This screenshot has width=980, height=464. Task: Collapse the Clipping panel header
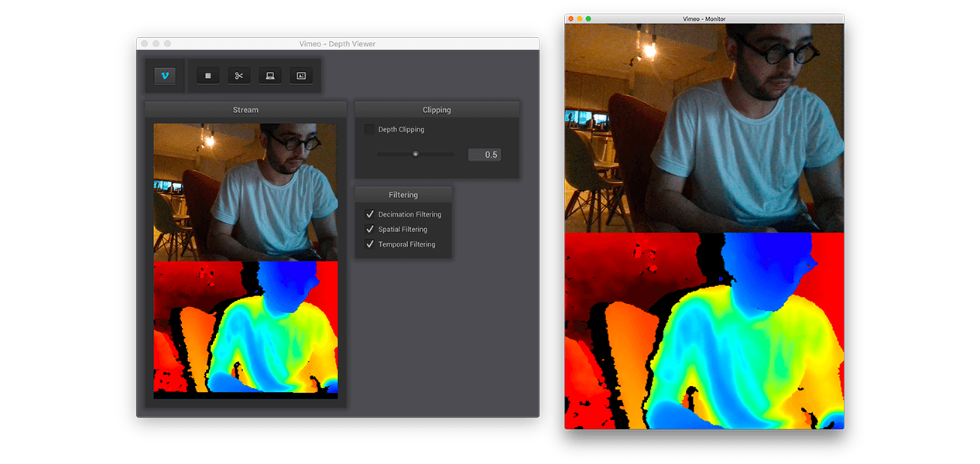[437, 110]
